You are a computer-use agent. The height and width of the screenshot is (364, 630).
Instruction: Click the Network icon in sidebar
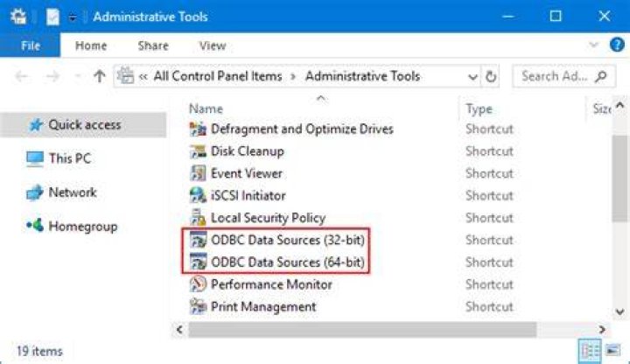(34, 192)
